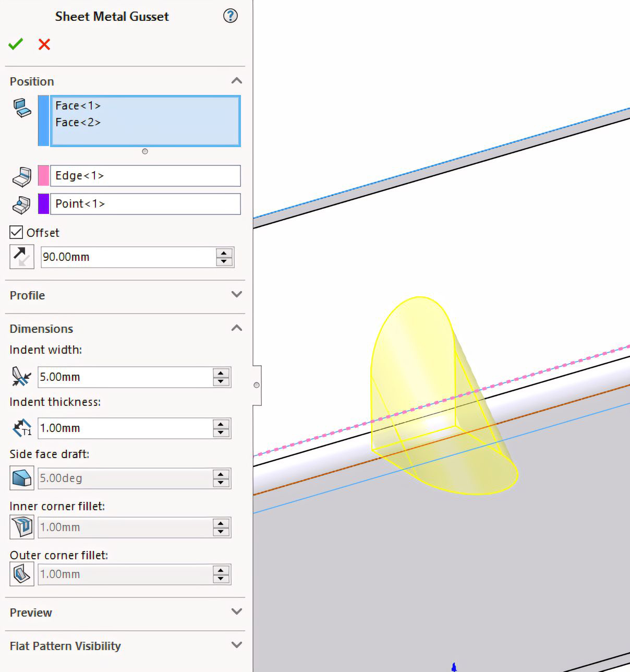
Task: Cancel gusset with red X icon
Action: [44, 44]
